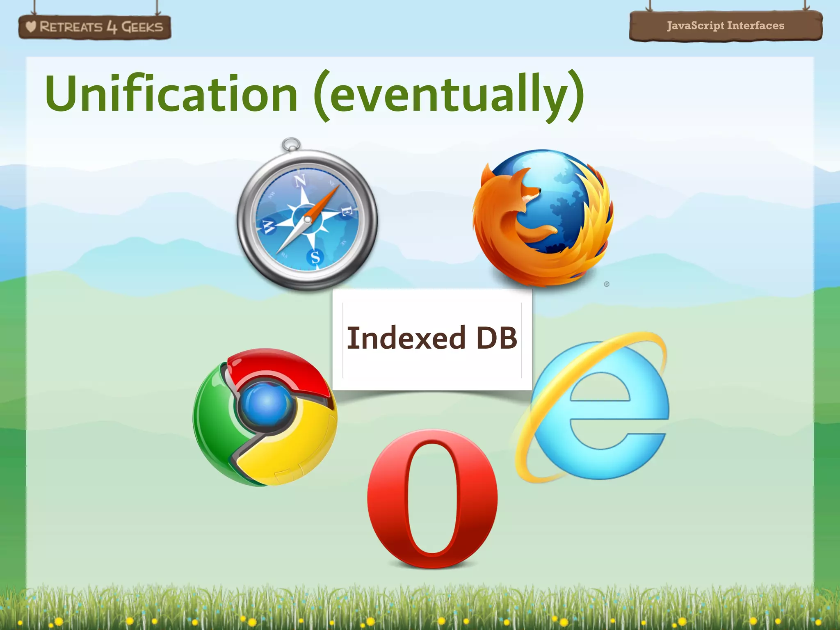840x630 pixels.
Task: Click the Indexed DB white card
Action: point(432,339)
